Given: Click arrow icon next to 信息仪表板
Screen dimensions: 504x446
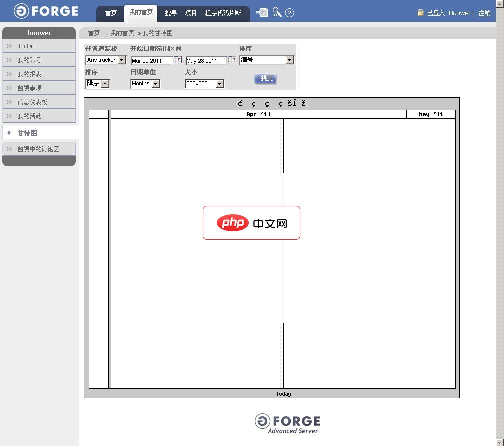Looking at the screenshot, I should [x=9, y=102].
